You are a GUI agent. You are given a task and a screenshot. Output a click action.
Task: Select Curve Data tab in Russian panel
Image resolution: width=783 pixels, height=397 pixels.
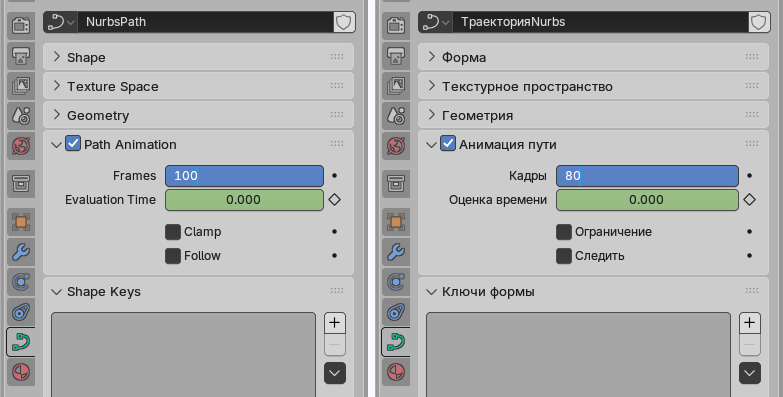[396, 342]
